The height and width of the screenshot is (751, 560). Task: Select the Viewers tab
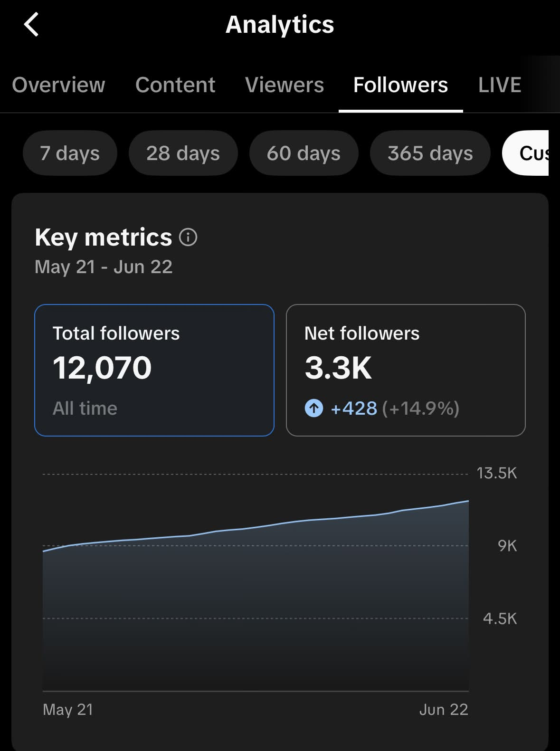(285, 85)
